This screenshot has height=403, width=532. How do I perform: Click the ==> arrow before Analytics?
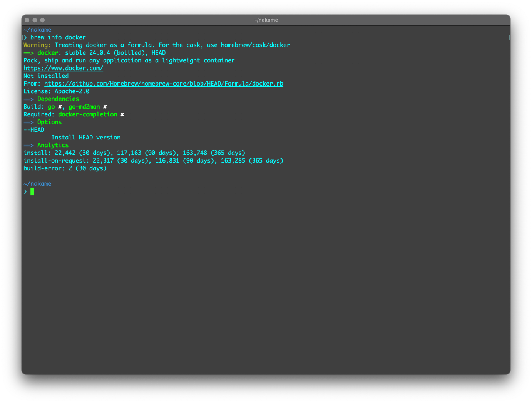[28, 145]
